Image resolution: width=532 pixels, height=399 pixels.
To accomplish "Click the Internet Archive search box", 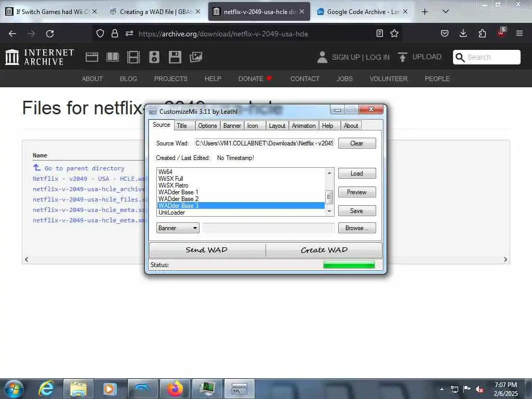I will tap(486, 57).
